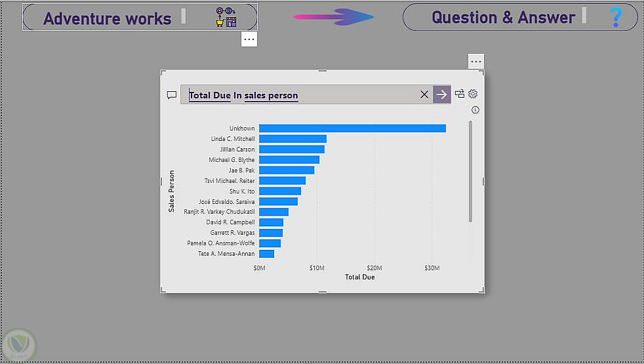Open More options above the Q&A visual
The width and height of the screenshot is (644, 364).
pyautogui.click(x=476, y=61)
